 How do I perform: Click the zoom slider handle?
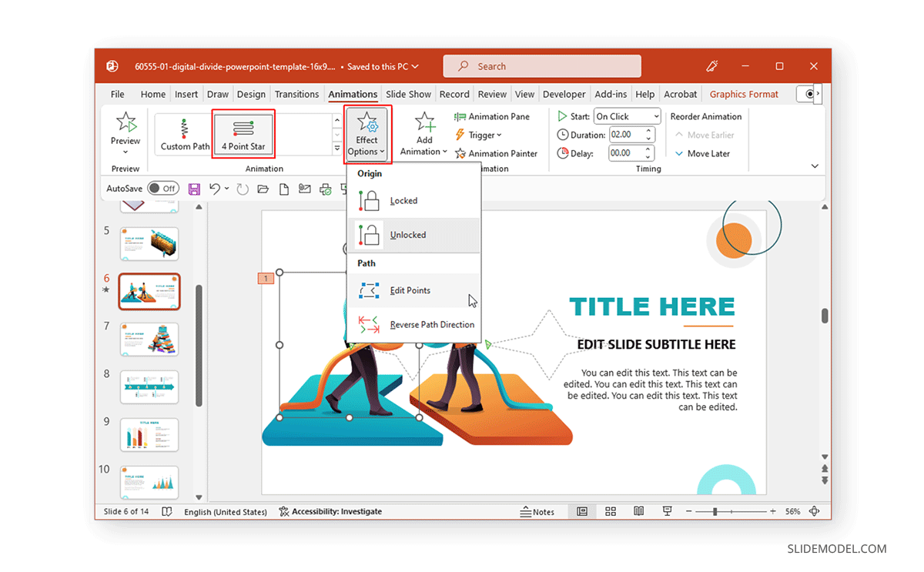pos(715,511)
